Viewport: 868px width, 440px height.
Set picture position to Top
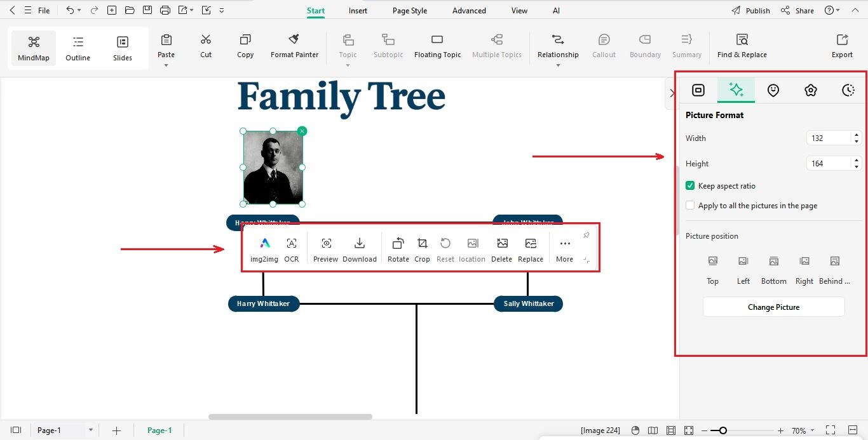click(x=713, y=270)
